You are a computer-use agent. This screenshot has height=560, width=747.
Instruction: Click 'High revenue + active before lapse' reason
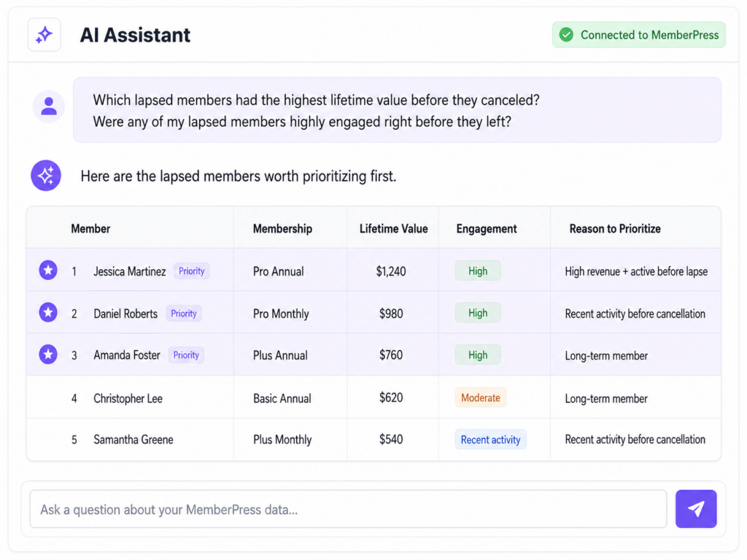636,271
